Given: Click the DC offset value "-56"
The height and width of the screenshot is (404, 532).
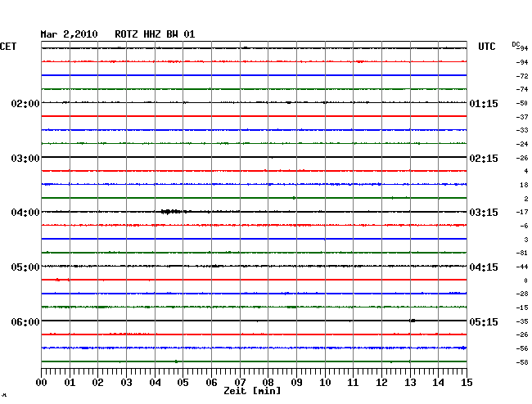Looking at the screenshot, I should click(x=522, y=348).
